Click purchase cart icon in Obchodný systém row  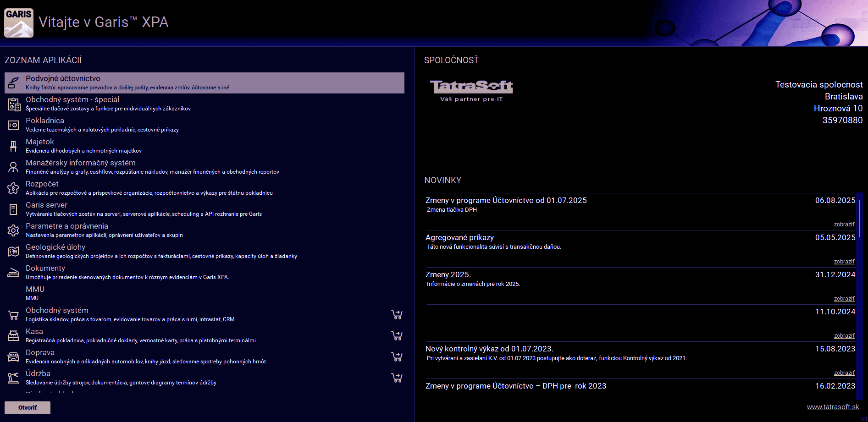397,314
